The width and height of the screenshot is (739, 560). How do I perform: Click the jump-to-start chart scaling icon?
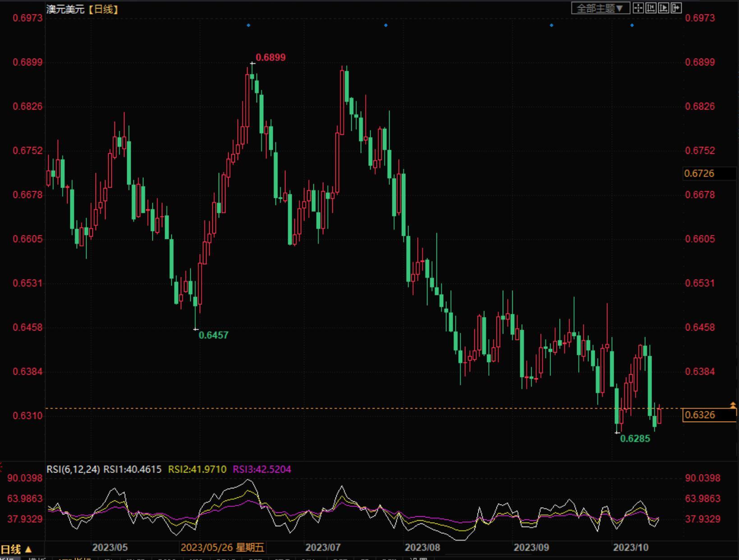pos(651,8)
